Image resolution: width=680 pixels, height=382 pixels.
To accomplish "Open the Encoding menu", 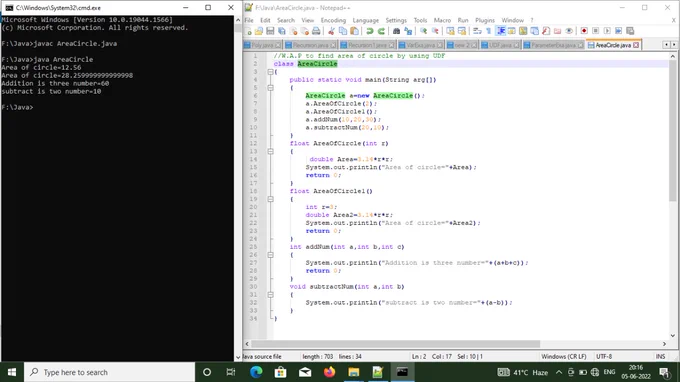I will click(333, 20).
